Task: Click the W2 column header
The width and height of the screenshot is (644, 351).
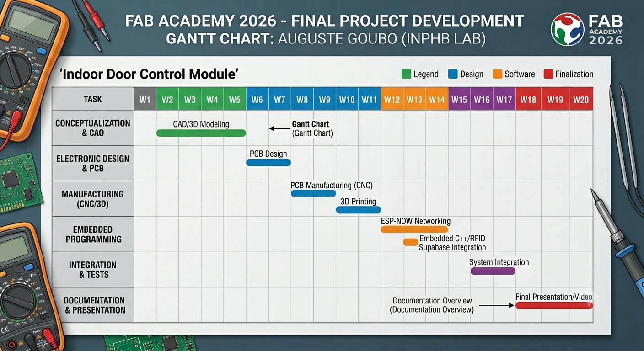Action: click(167, 99)
